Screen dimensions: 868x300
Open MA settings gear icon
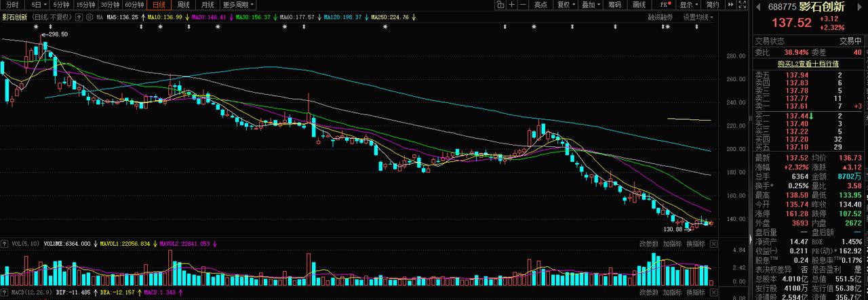pos(89,18)
